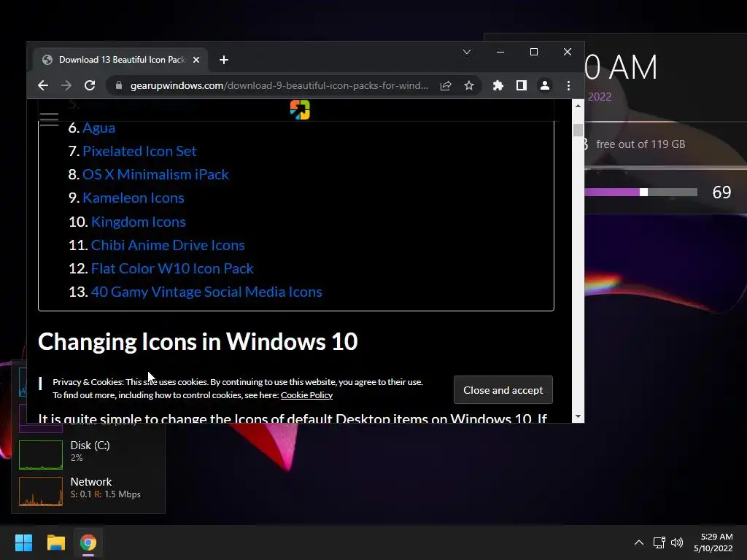The height and width of the screenshot is (560, 747).
Task: Open the Pixelated Icon Set link
Action: click(x=139, y=151)
